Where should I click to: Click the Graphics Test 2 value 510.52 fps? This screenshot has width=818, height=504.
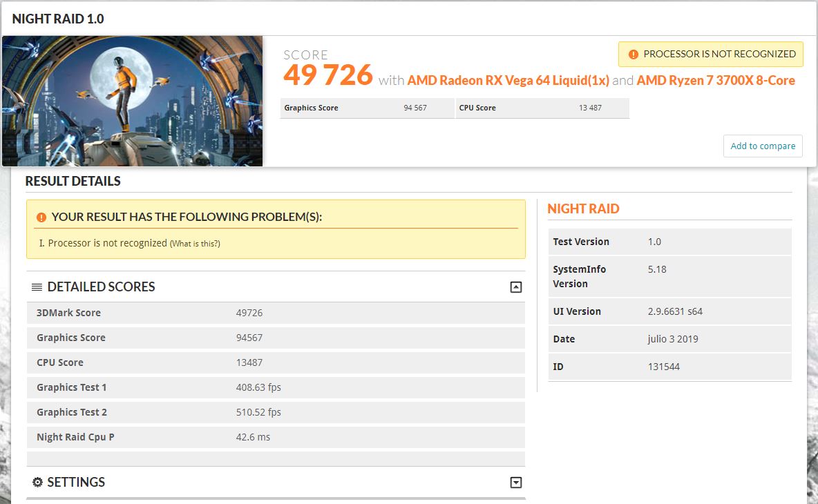coord(258,412)
